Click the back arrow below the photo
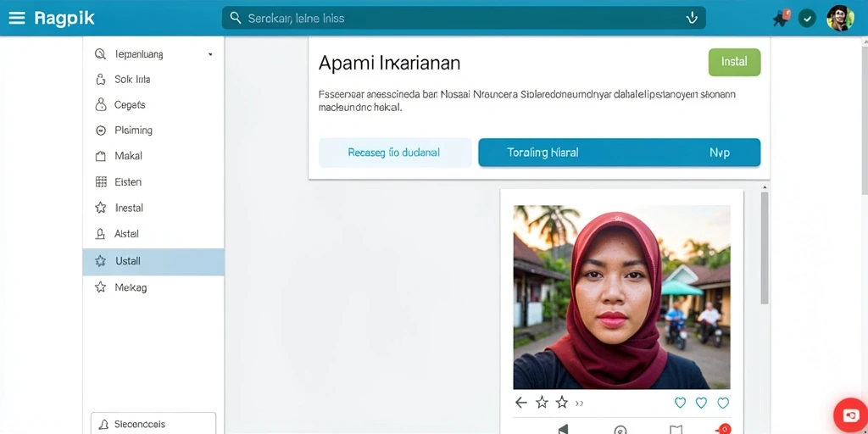This screenshot has width=868, height=434. click(521, 403)
